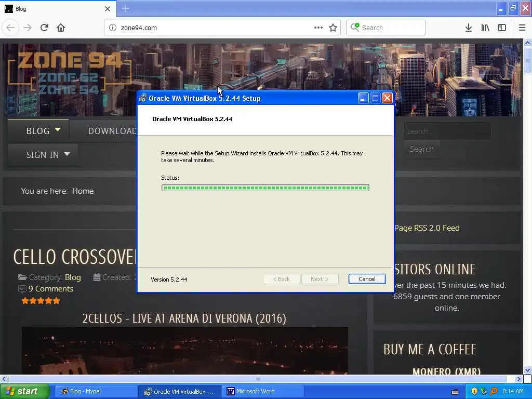Close the Blog browser tab
This screenshot has width=532, height=399.
click(108, 9)
